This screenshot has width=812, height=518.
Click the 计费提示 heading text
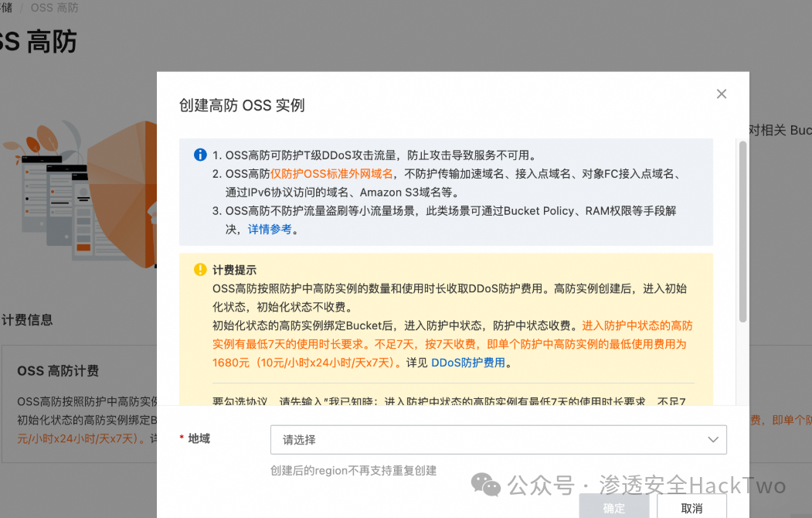coord(235,270)
